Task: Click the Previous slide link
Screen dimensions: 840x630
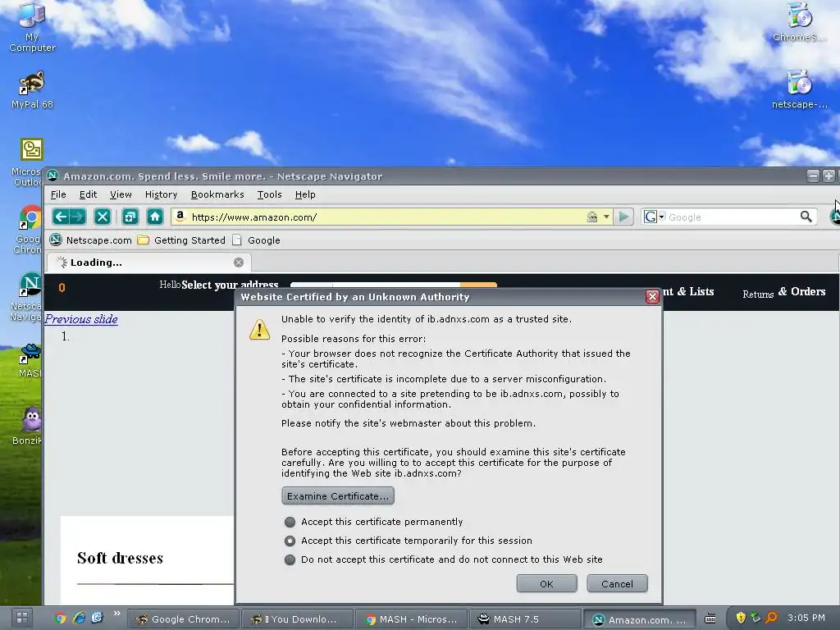Action: (x=81, y=319)
